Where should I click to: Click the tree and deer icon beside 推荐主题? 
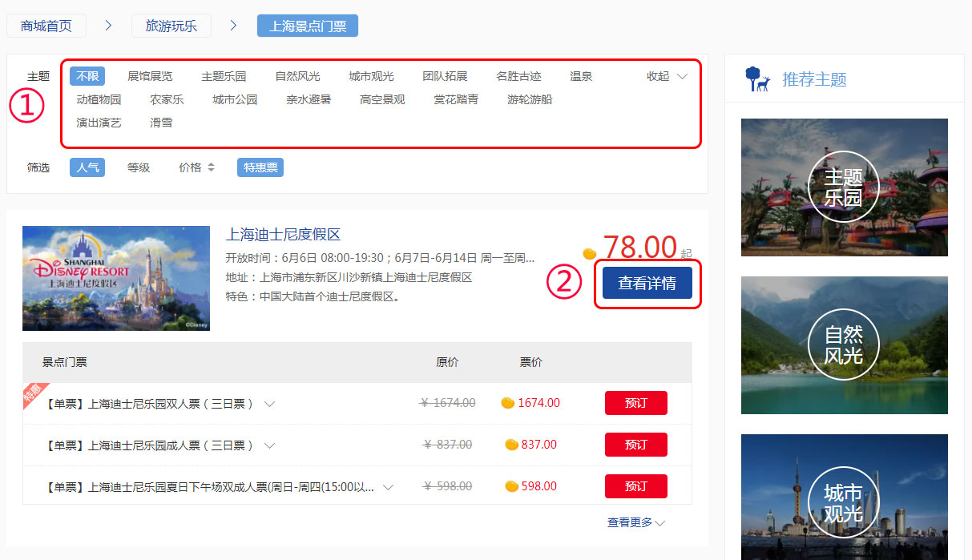(x=757, y=79)
